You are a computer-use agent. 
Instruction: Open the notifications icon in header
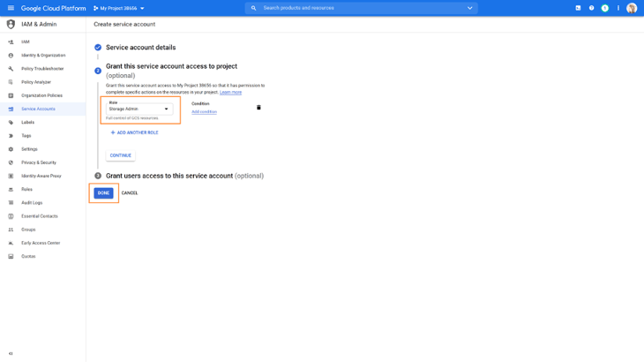coord(604,8)
